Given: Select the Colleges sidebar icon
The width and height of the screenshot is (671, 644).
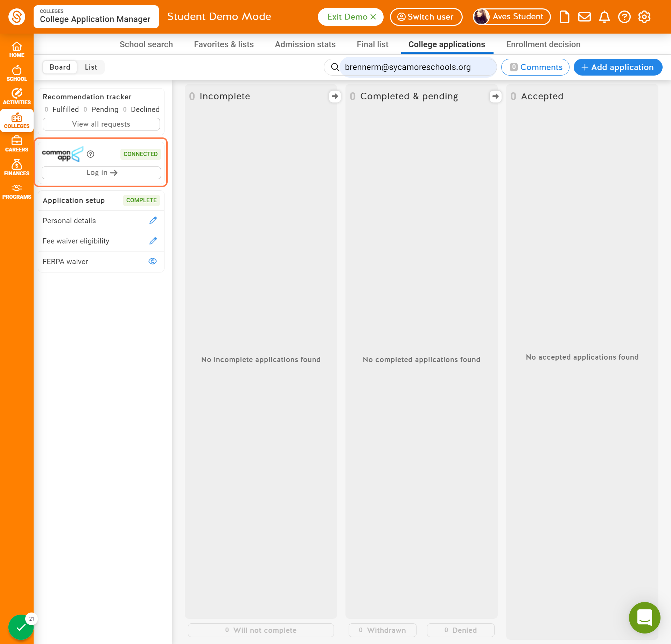Looking at the screenshot, I should (16, 121).
